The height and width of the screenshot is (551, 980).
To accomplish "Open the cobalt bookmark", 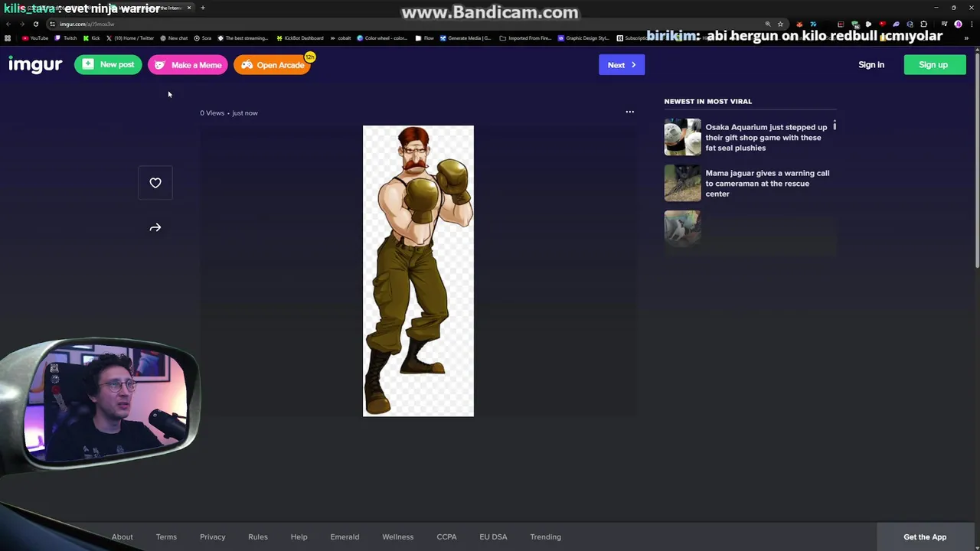I will point(341,37).
